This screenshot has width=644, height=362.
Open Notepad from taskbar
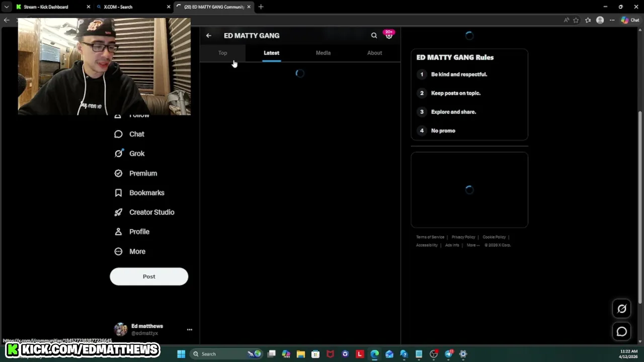pos(419,354)
